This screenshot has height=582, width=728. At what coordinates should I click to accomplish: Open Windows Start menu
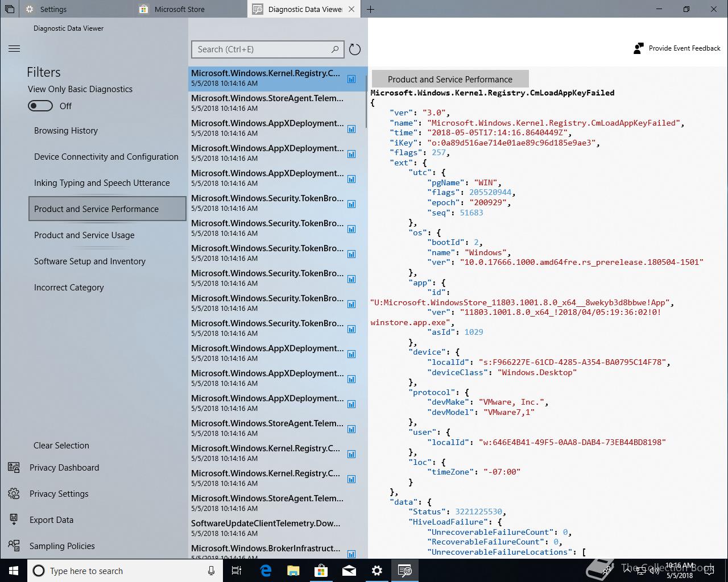(14, 571)
